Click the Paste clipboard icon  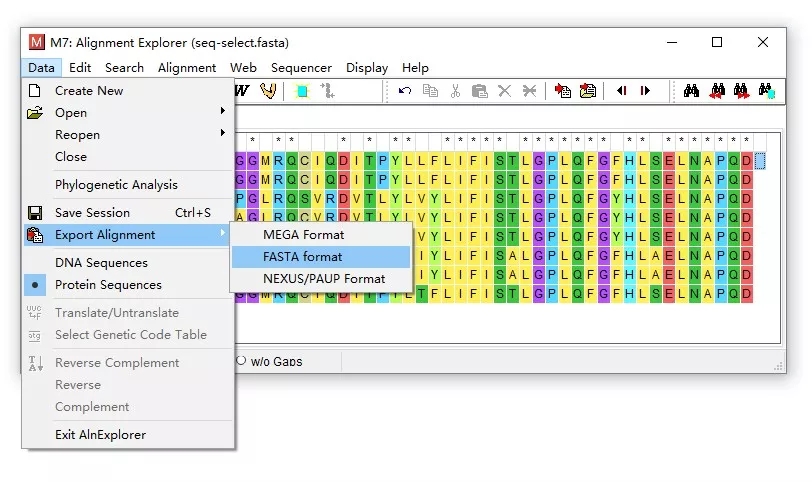[x=480, y=91]
